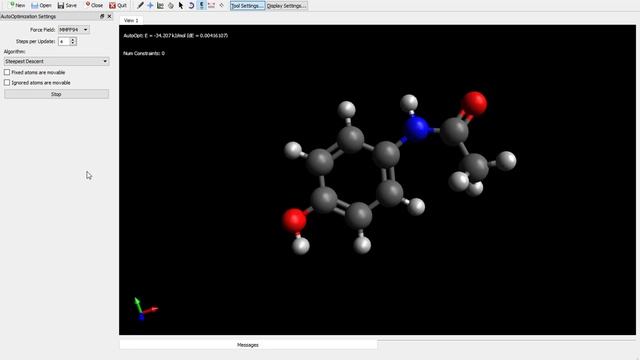
Task: Toggle the Auto Optimization tool icon
Action: click(202, 5)
